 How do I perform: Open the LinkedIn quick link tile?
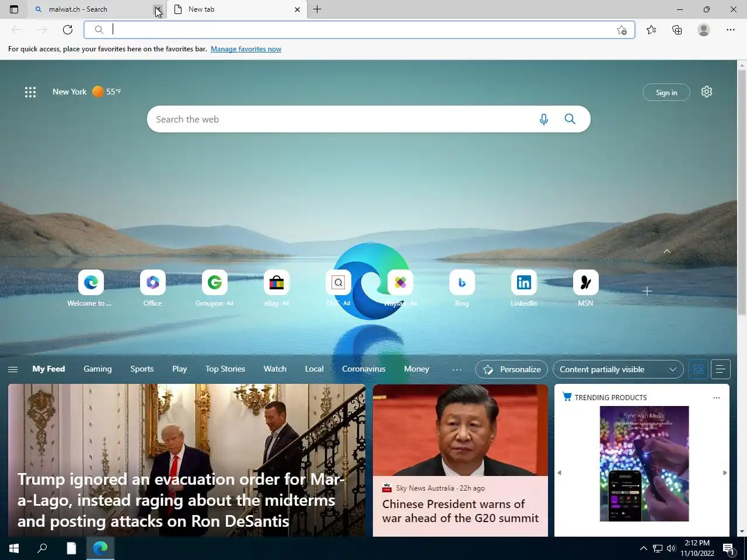click(x=524, y=289)
